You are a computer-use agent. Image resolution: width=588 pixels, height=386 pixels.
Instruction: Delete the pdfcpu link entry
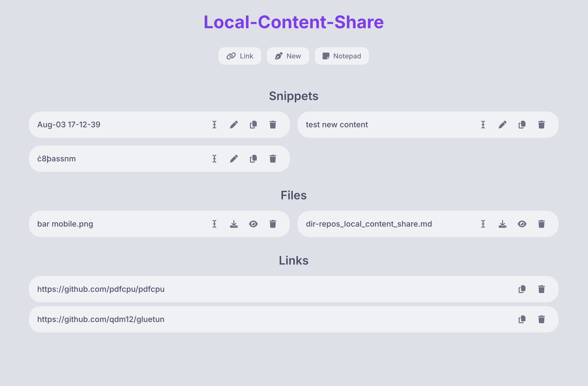point(542,289)
